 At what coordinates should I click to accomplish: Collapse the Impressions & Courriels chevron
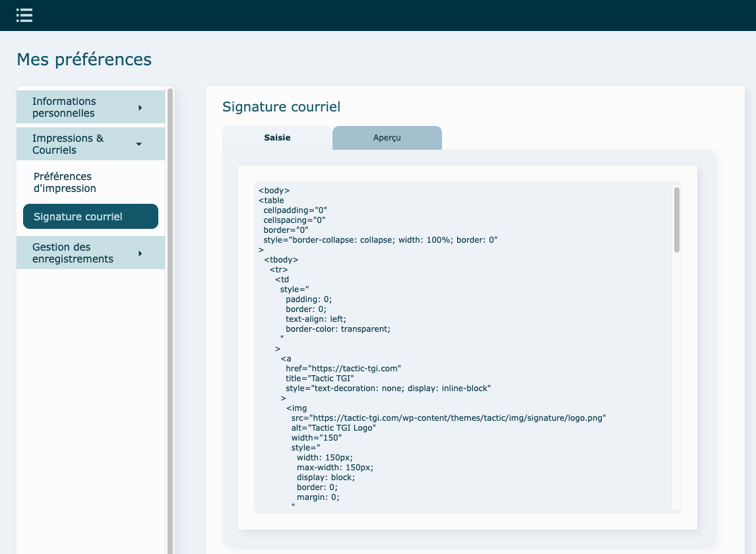click(x=139, y=144)
